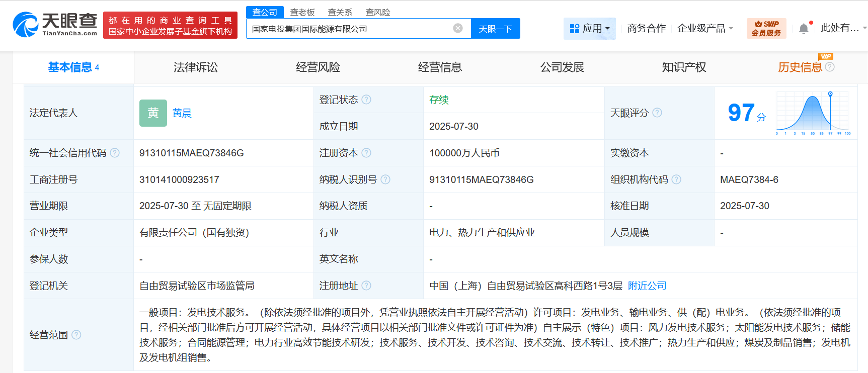Viewport: 868px width, 373px height.
Task: Expand the 应用 dropdown menu
Action: pos(590,29)
